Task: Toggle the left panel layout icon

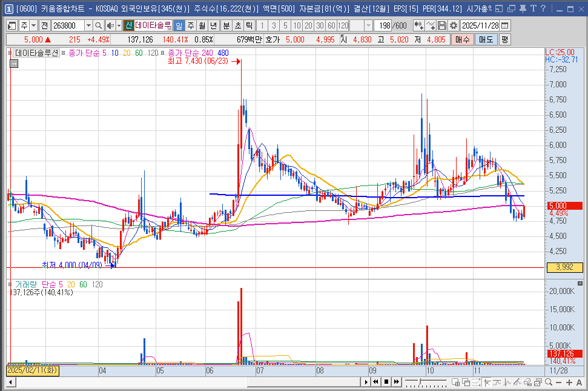Action: (12, 25)
